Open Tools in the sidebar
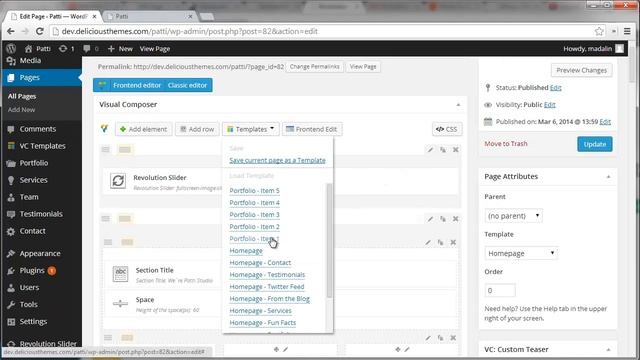The image size is (640, 360). (28, 304)
